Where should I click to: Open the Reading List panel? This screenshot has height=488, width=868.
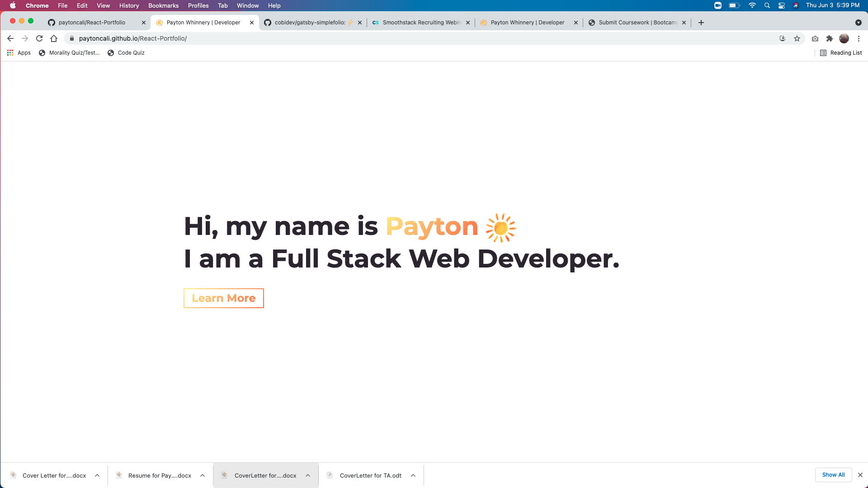[841, 53]
